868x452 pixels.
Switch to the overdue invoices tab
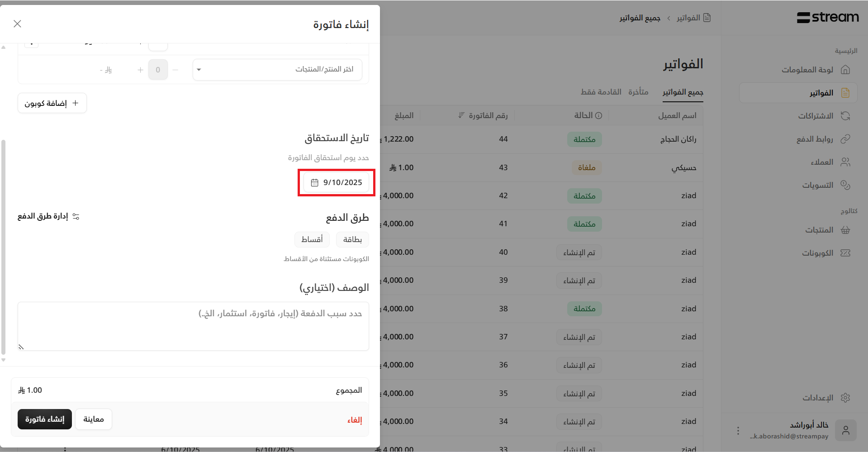638,92
